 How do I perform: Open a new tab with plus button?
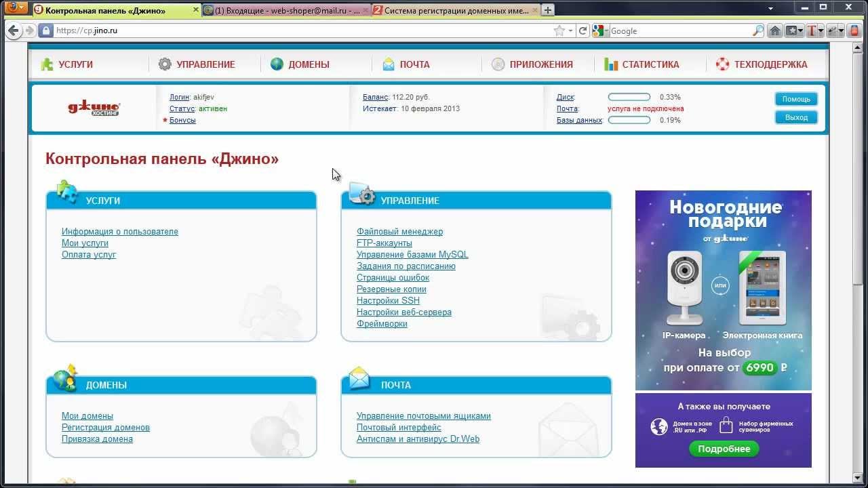(x=548, y=9)
